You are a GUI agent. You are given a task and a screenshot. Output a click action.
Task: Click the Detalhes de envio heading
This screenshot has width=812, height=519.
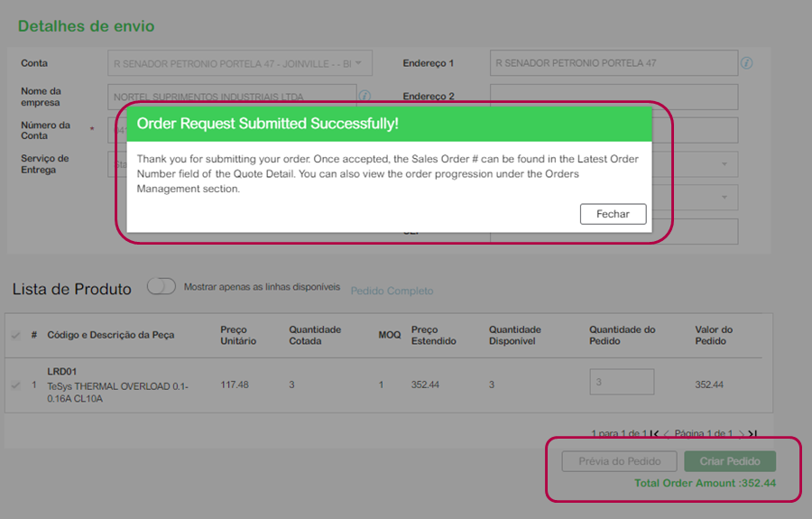coord(86,26)
